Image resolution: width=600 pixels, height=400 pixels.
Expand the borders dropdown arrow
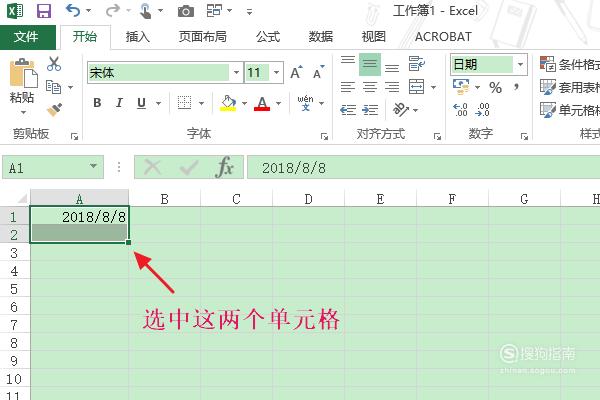(201, 103)
